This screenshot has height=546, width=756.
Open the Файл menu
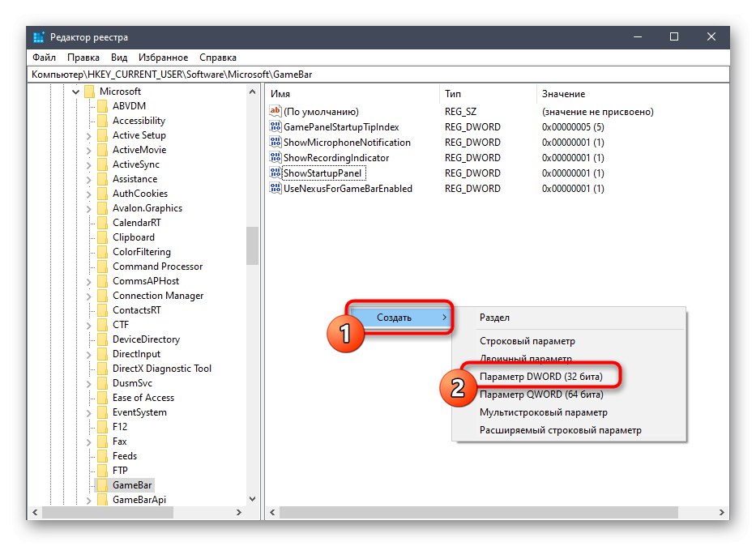click(x=44, y=58)
